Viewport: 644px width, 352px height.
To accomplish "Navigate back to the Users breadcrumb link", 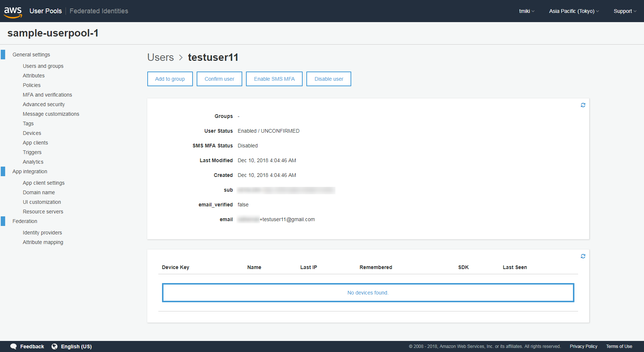I will click(x=160, y=57).
